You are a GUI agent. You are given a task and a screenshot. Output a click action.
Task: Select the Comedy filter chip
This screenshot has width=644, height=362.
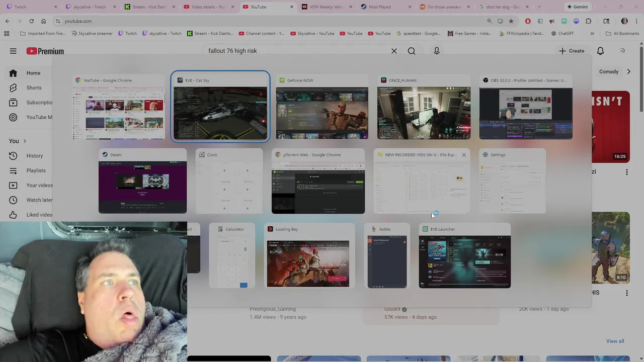pos(608,71)
